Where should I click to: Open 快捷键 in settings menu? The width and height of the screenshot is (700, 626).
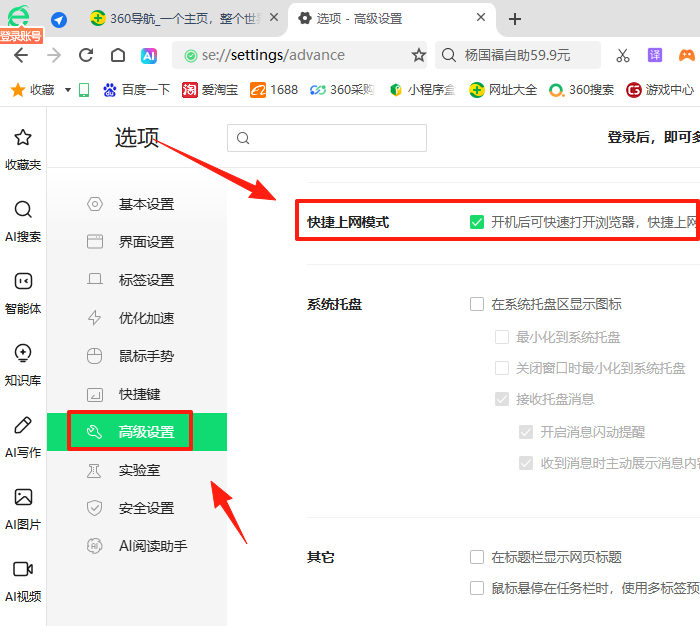[x=137, y=394]
